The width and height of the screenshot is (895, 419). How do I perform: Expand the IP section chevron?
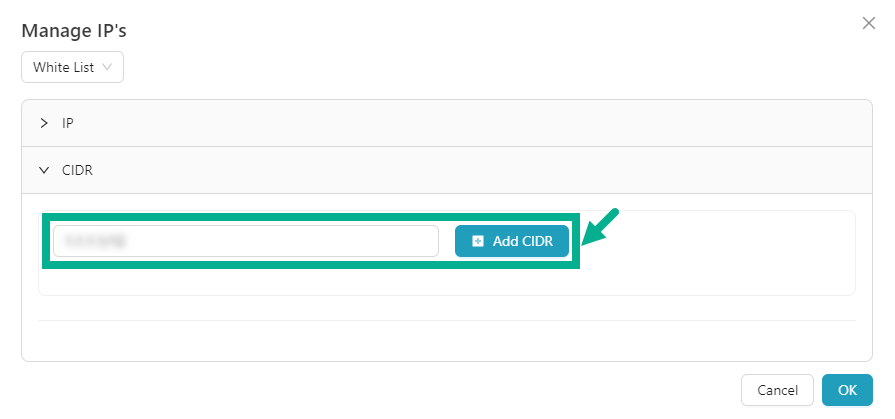(44, 123)
